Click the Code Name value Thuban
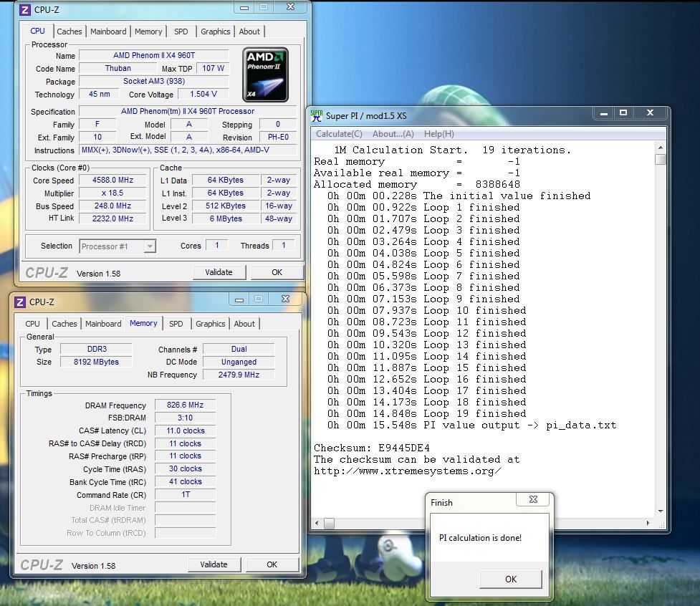 tap(118, 68)
